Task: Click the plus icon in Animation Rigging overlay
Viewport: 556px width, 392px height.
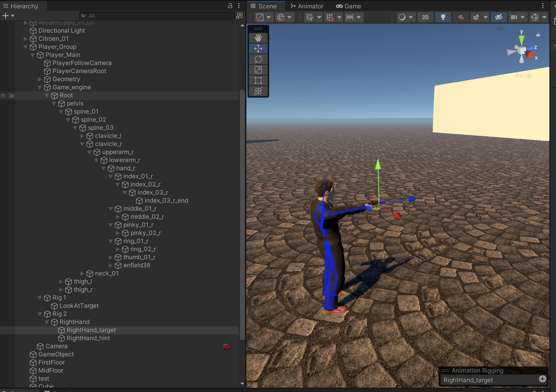Action: pos(542,379)
